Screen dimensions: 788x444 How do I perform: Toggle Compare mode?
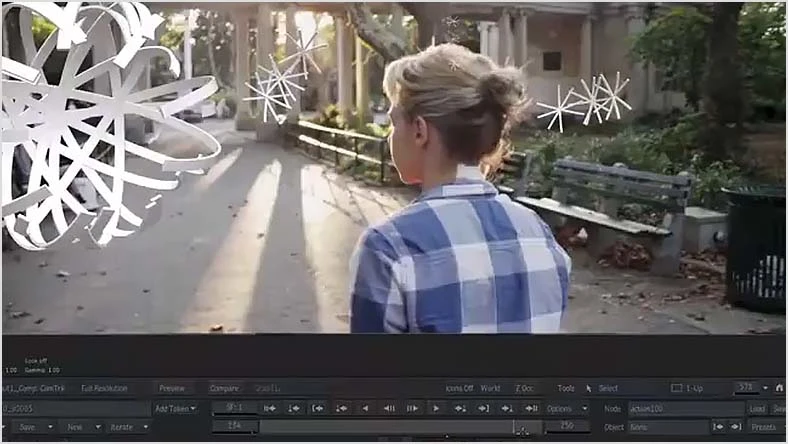(x=224, y=388)
